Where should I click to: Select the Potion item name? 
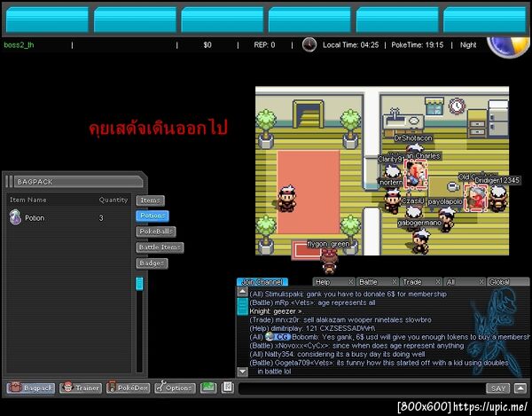click(35, 218)
